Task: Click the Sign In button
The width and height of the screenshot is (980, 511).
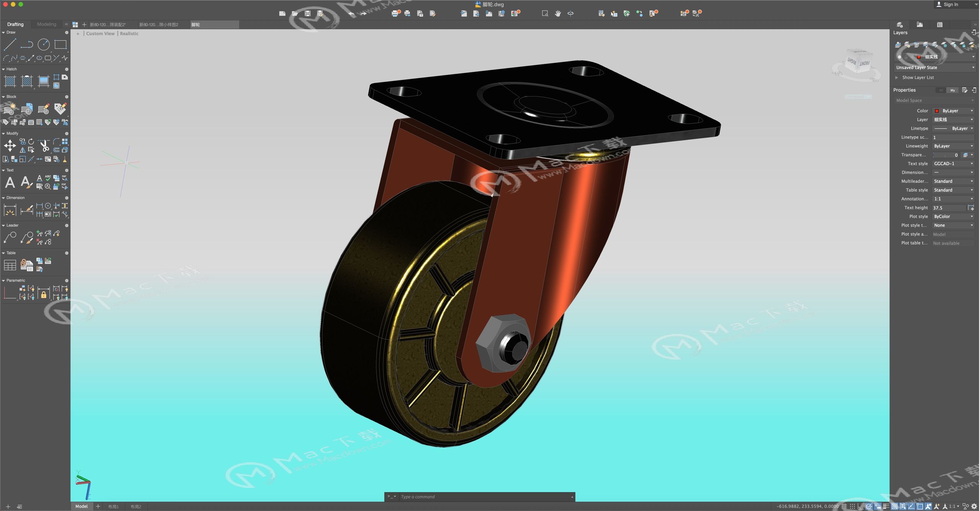Action: tap(947, 5)
